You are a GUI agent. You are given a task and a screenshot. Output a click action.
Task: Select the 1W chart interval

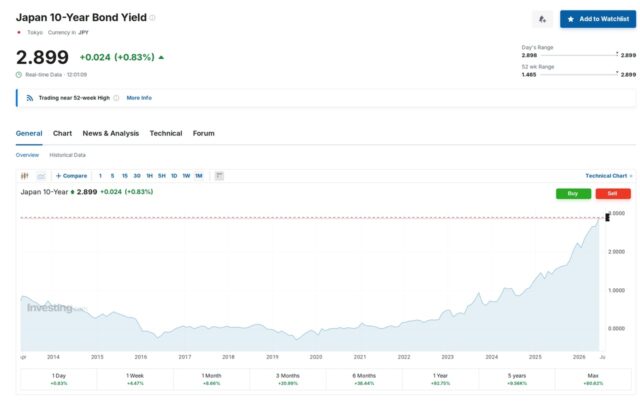(x=186, y=176)
